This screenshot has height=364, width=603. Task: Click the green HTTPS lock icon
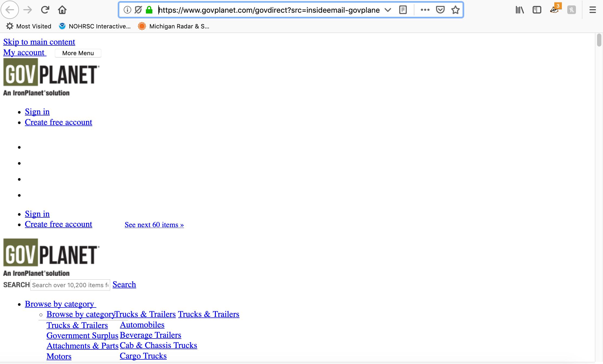point(149,10)
